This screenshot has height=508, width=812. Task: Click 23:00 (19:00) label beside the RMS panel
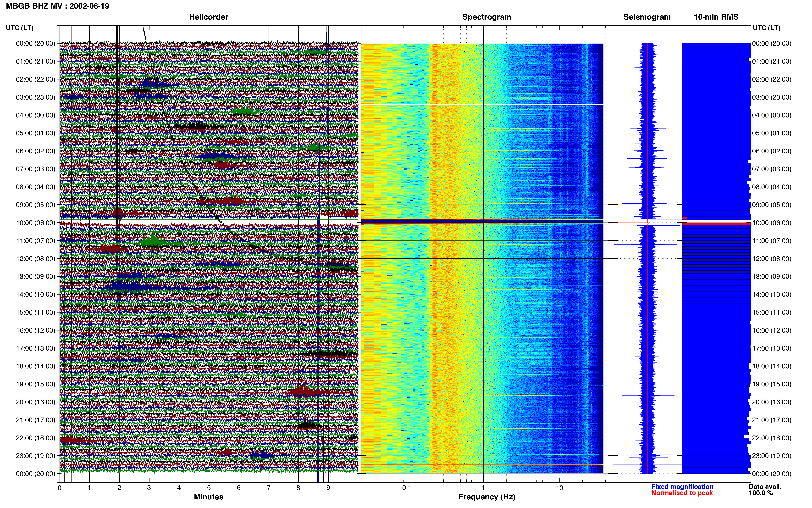click(x=772, y=456)
